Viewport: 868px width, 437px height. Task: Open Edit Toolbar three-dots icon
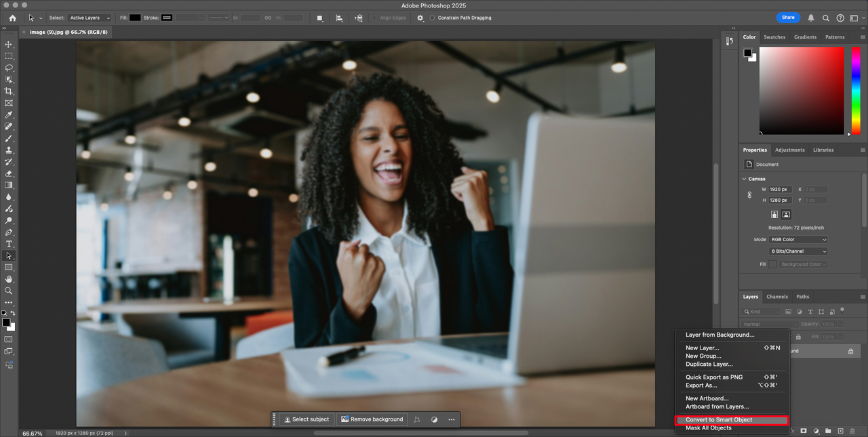pyautogui.click(x=9, y=303)
